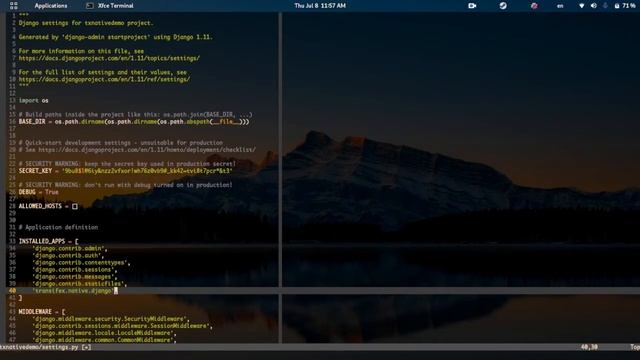Click the 'django.contrib.messages' entry
Viewport: 640px width, 360px height.
pyautogui.click(x=75, y=277)
